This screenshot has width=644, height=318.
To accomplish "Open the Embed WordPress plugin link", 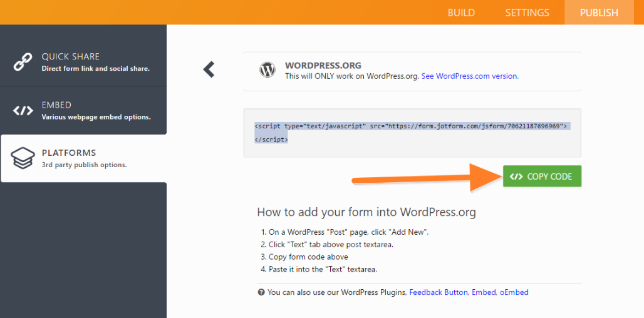I will [x=484, y=292].
